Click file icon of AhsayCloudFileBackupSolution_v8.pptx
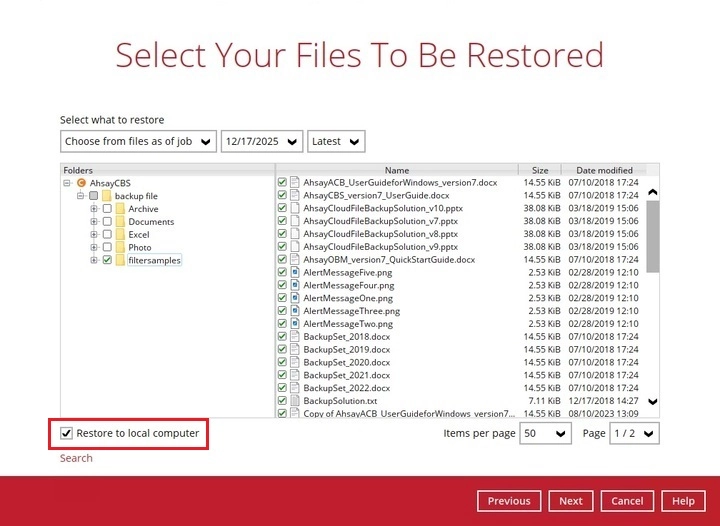Screen dimensions: 720x526 [x=295, y=234]
